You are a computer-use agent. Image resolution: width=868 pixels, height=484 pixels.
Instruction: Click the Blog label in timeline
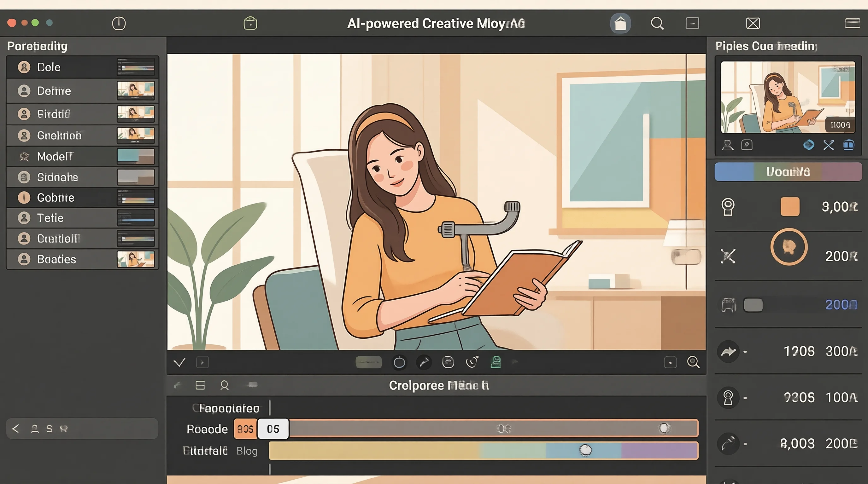click(247, 451)
